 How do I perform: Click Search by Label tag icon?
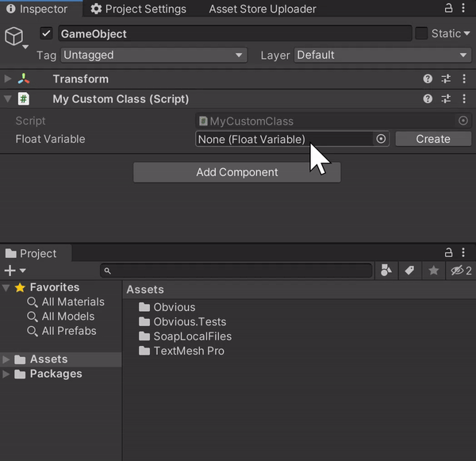409,271
